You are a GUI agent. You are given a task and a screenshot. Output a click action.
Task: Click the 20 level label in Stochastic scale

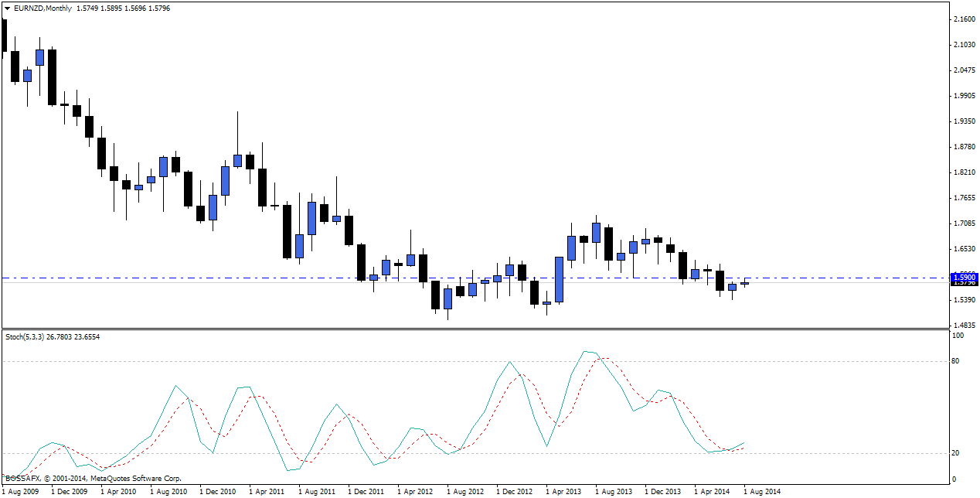point(956,453)
